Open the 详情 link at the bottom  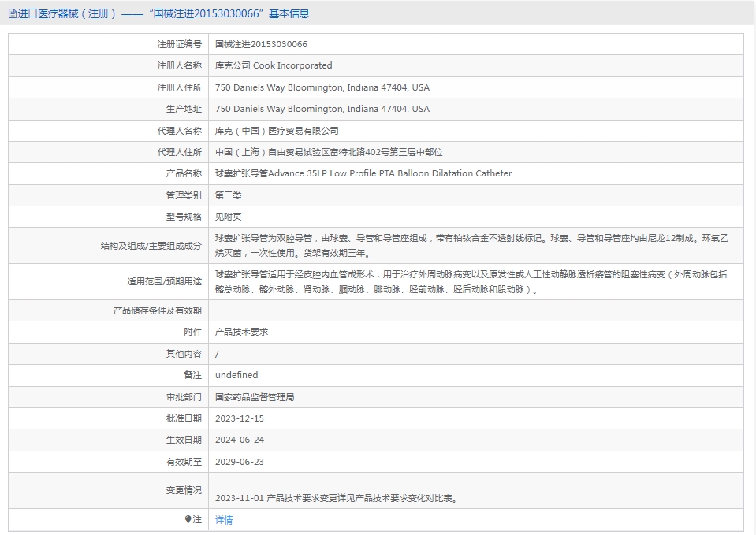[x=224, y=520]
